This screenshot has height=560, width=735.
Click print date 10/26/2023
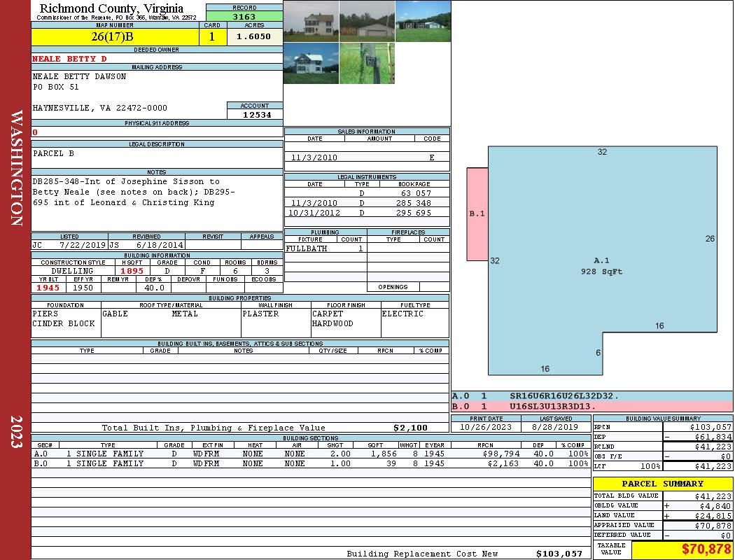pyautogui.click(x=486, y=428)
